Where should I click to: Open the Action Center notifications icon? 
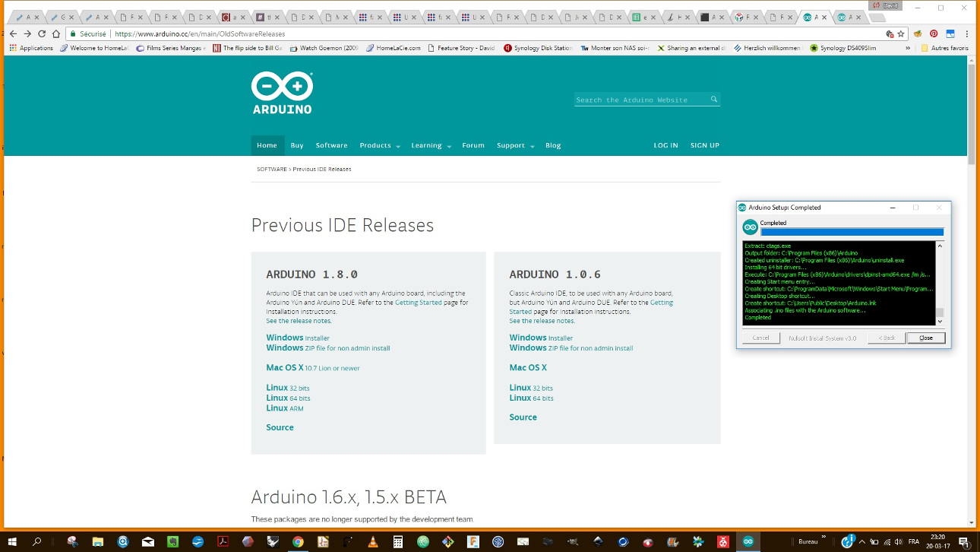click(963, 541)
